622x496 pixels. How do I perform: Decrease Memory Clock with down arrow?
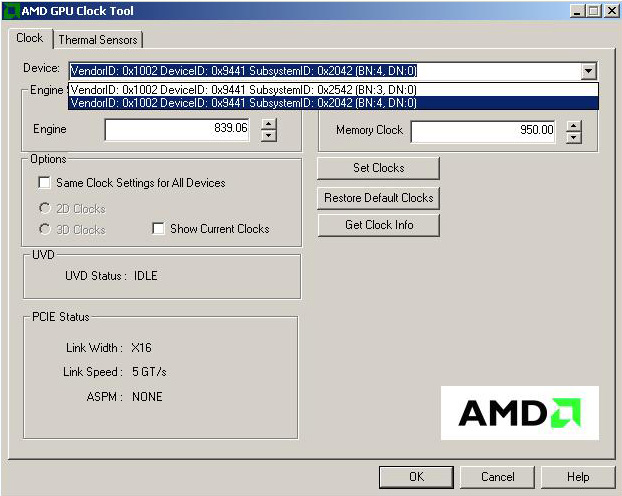(573, 137)
